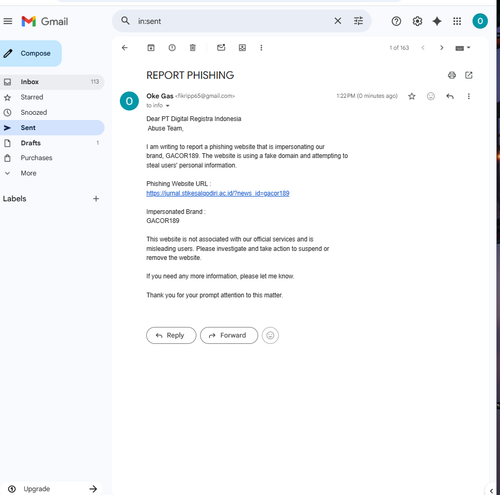Viewport: 500px width, 495px height.
Task: Open the Purchases folder
Action: [x=52, y=158]
